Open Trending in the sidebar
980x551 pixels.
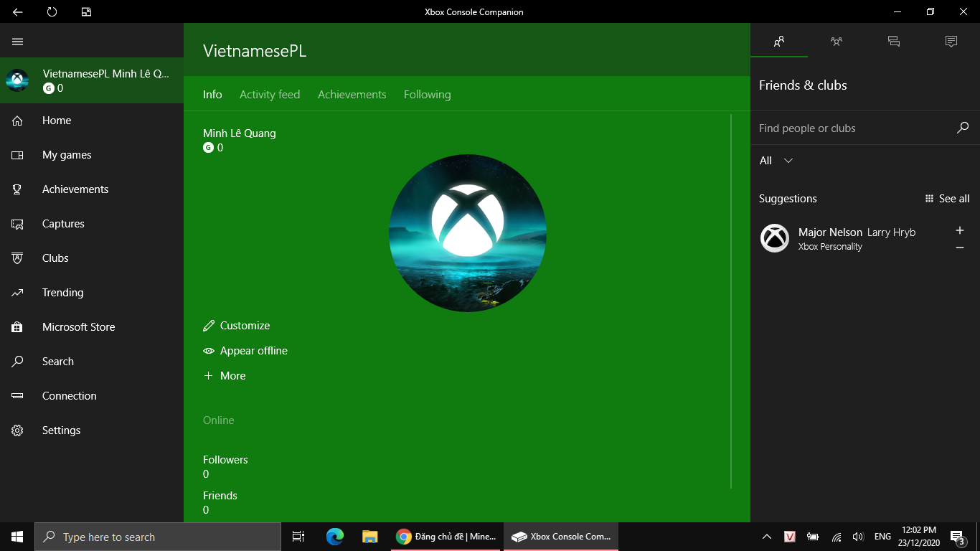[x=62, y=293]
